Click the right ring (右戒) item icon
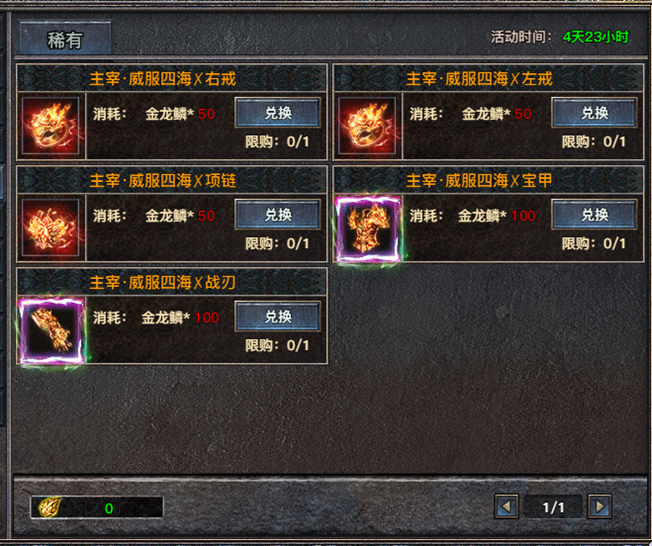Viewport: 652px width, 546px height. 50,126
